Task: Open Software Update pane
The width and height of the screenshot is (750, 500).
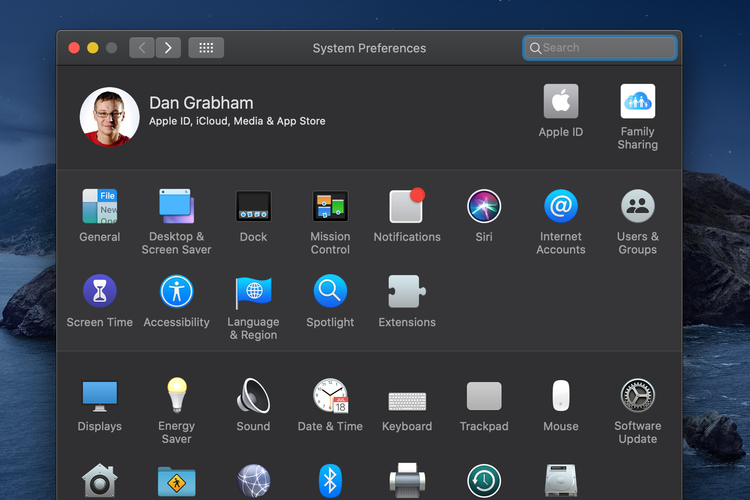Action: (x=638, y=395)
